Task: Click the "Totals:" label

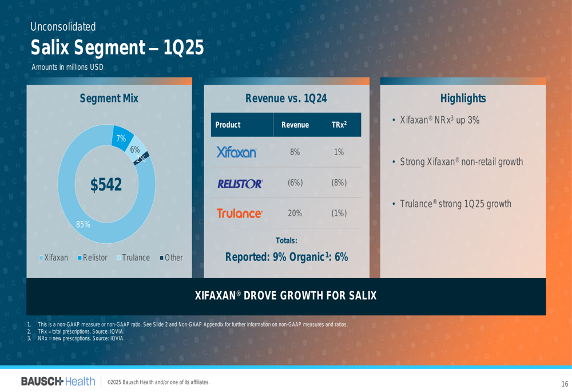Action: coord(287,240)
